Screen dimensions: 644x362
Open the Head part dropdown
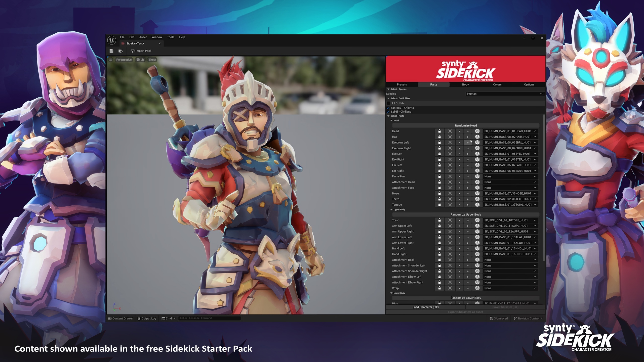(510, 131)
